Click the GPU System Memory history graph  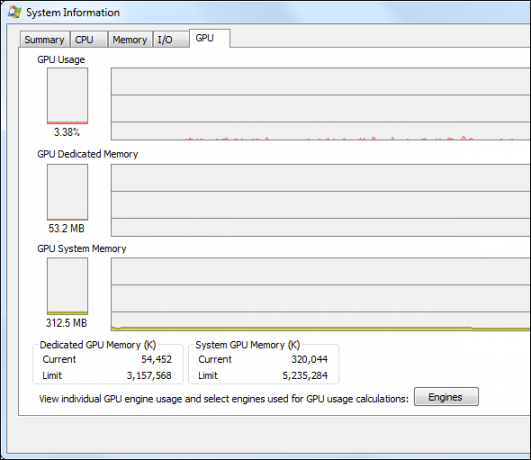pyautogui.click(x=321, y=294)
